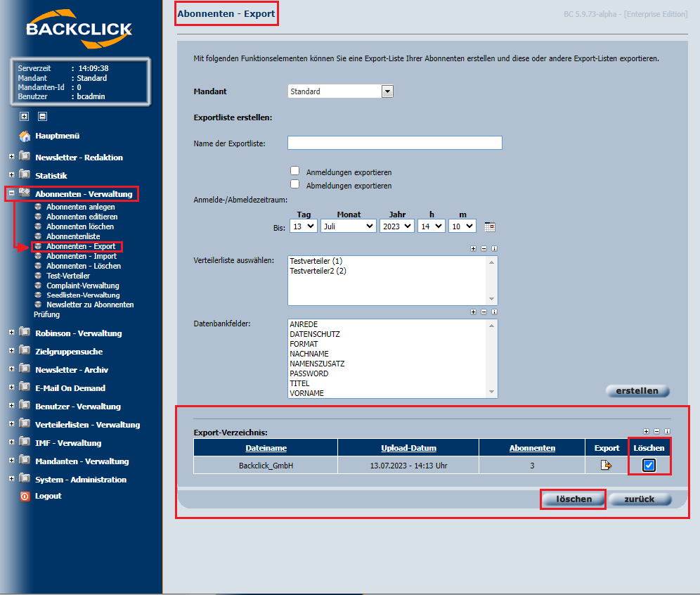This screenshot has width=700, height=595.
Task: Click the Name der Exportliste input field
Action: 395,143
